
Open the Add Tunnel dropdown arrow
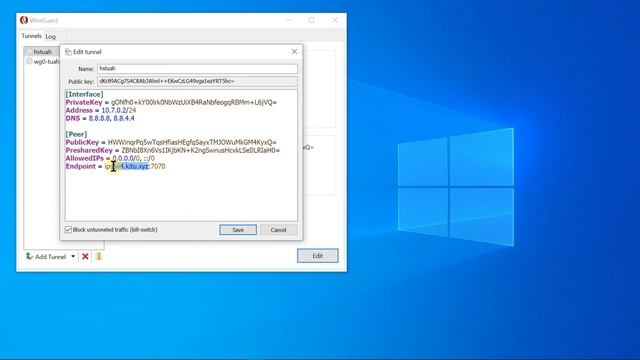pos(73,256)
